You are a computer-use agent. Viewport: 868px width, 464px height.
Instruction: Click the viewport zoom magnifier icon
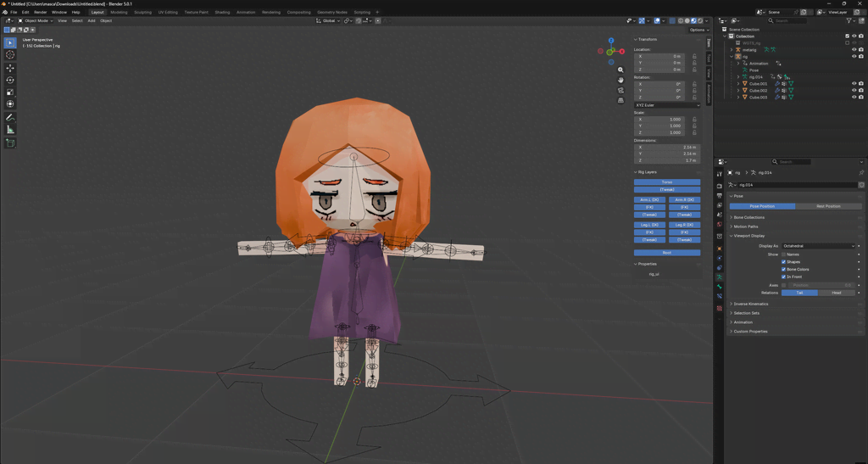620,70
